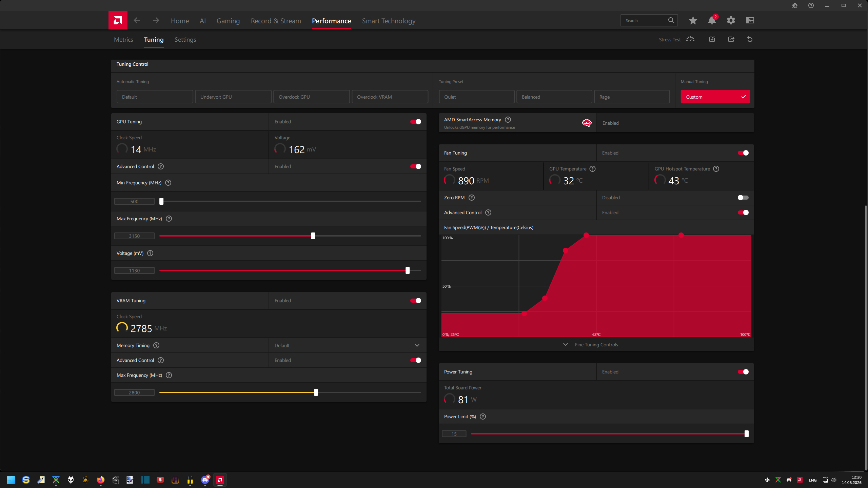This screenshot has width=868, height=488.
Task: Open Firefox from the taskbar
Action: pos(101,480)
